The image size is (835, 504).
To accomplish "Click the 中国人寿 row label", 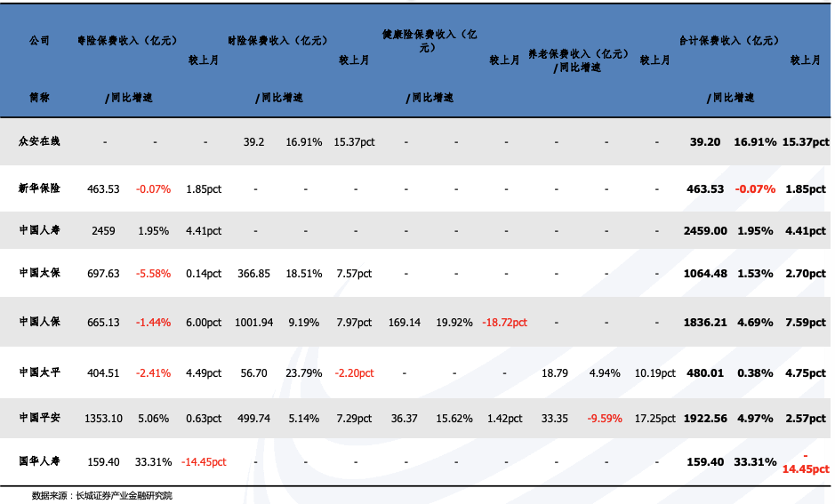I will pos(39,230).
